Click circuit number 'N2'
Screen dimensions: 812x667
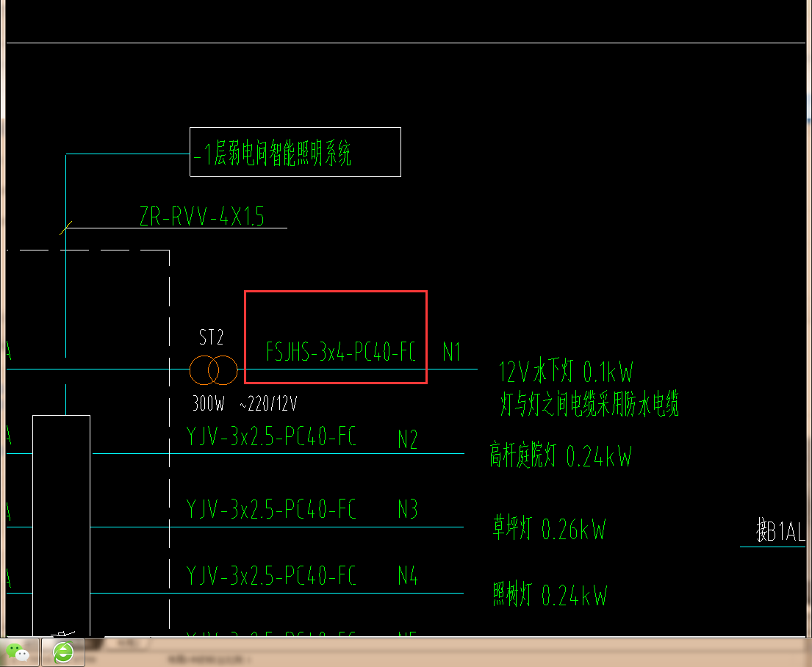click(x=408, y=439)
